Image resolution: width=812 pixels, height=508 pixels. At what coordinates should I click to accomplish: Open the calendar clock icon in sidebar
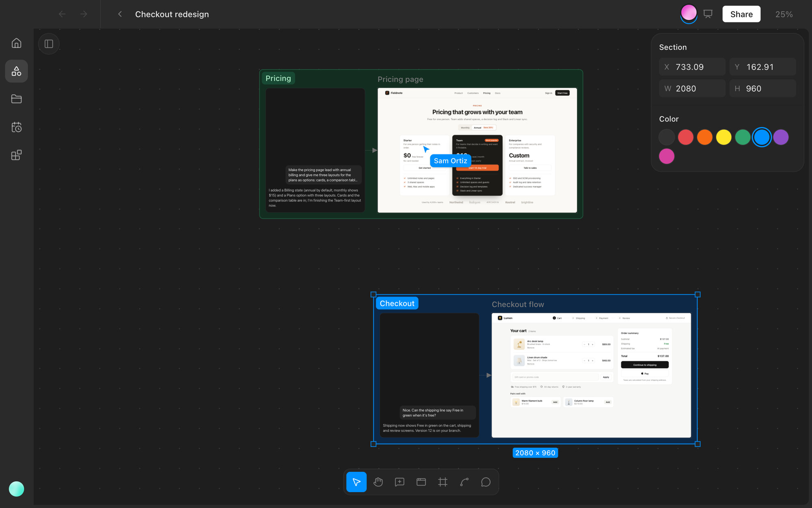tap(16, 127)
